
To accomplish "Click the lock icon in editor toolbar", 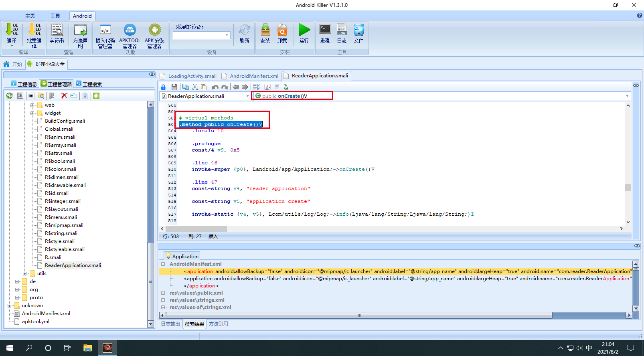I will tap(163, 87).
